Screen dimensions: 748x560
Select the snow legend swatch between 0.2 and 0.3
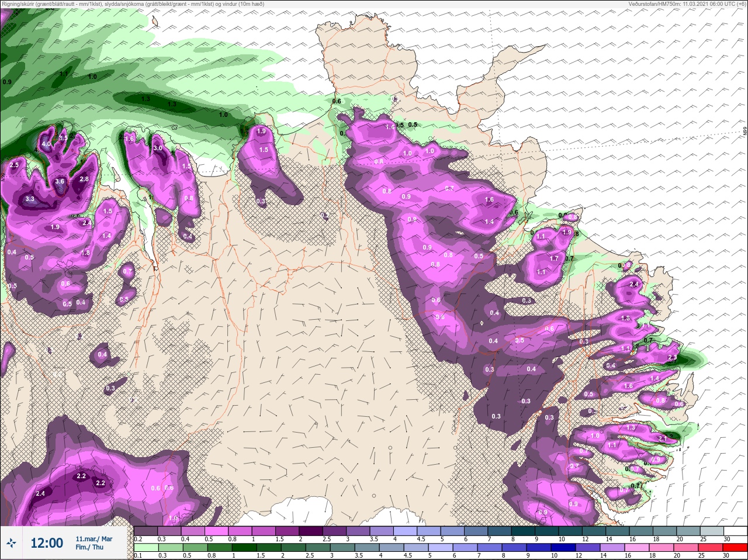point(146,531)
